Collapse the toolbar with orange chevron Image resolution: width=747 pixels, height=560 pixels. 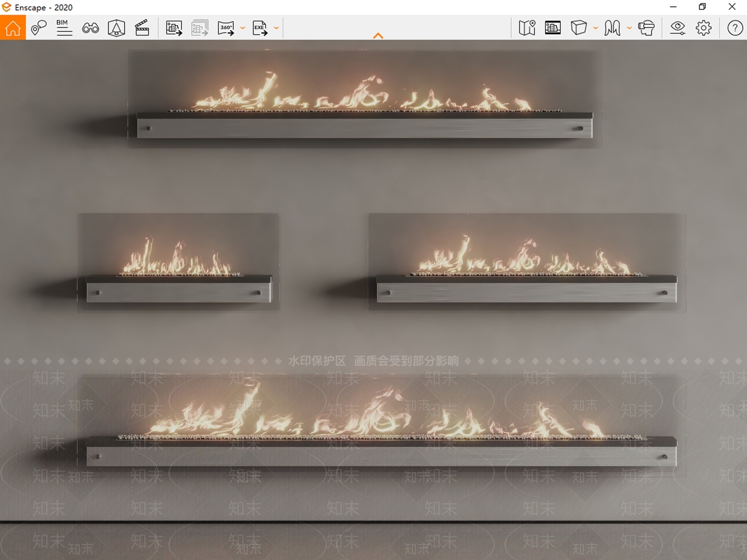pyautogui.click(x=378, y=35)
